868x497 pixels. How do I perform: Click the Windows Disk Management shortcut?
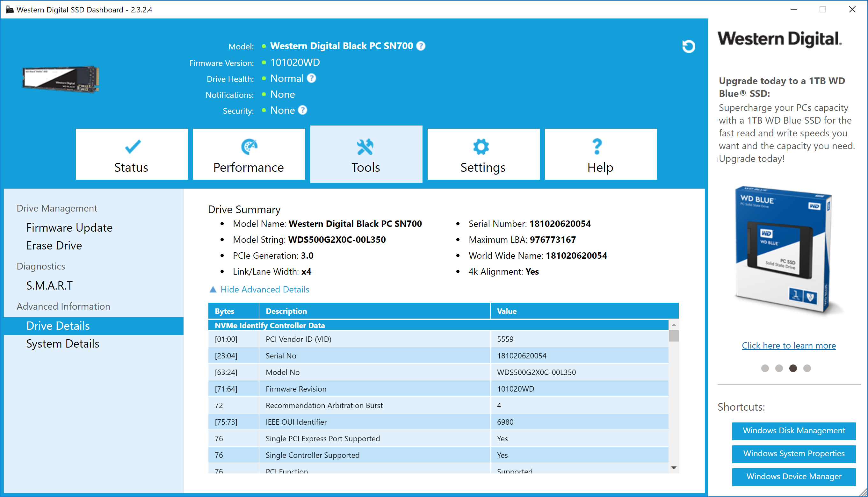tap(794, 430)
